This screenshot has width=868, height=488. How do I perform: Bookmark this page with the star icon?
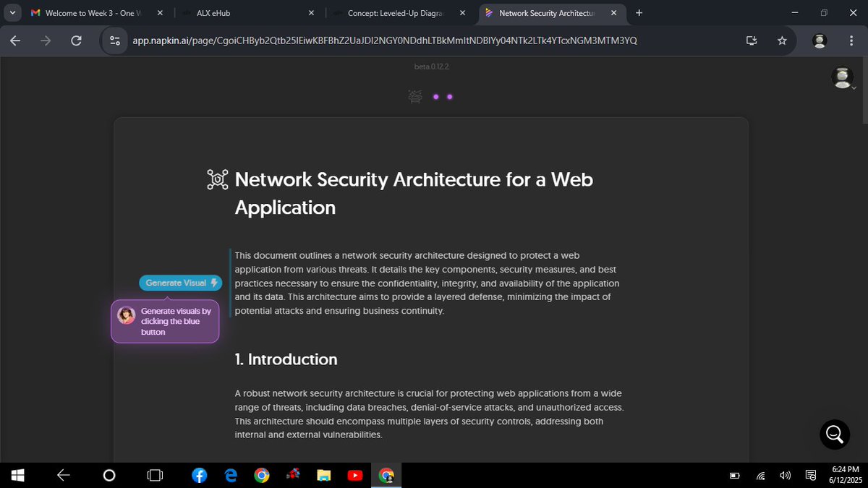[782, 41]
